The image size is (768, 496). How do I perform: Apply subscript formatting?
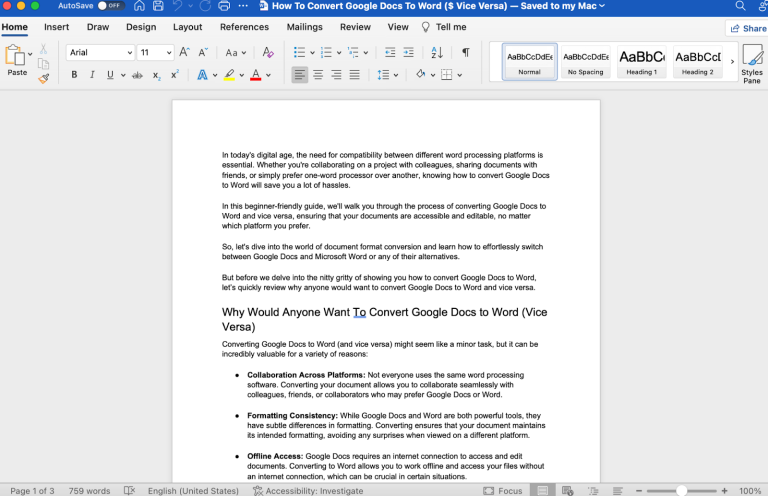click(156, 75)
